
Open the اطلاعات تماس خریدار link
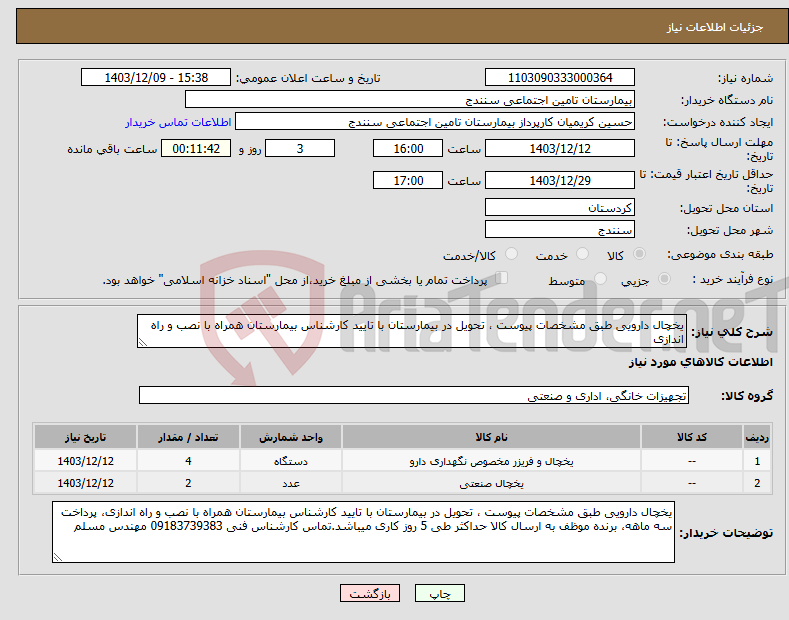click(x=178, y=122)
